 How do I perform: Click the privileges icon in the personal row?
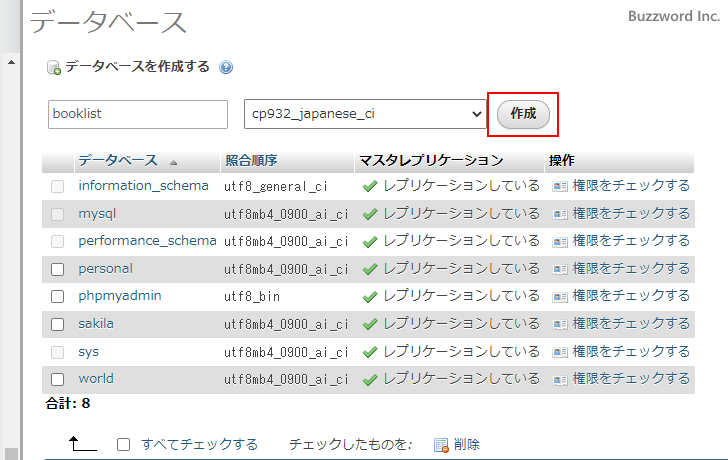click(560, 269)
